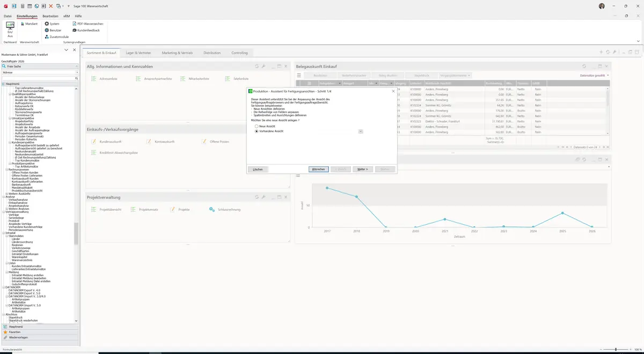Switch to Lager & Vertreter tab
644x354 pixels.
[139, 53]
